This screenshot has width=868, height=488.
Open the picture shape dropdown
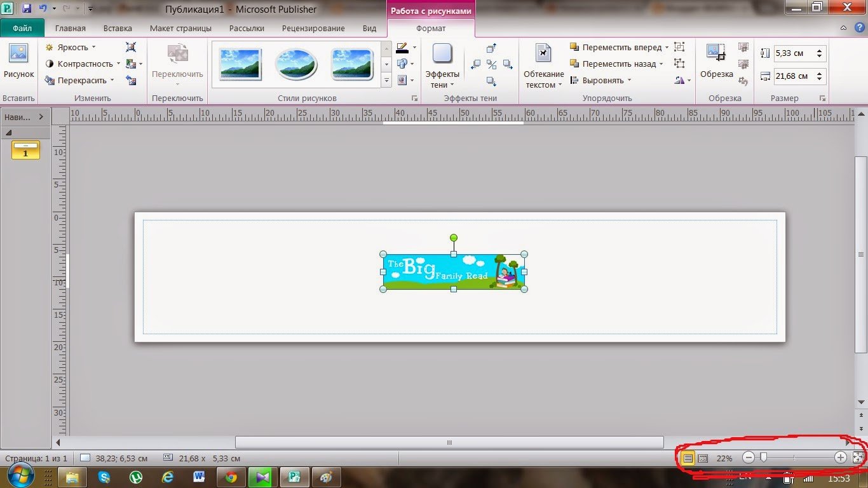point(405,64)
